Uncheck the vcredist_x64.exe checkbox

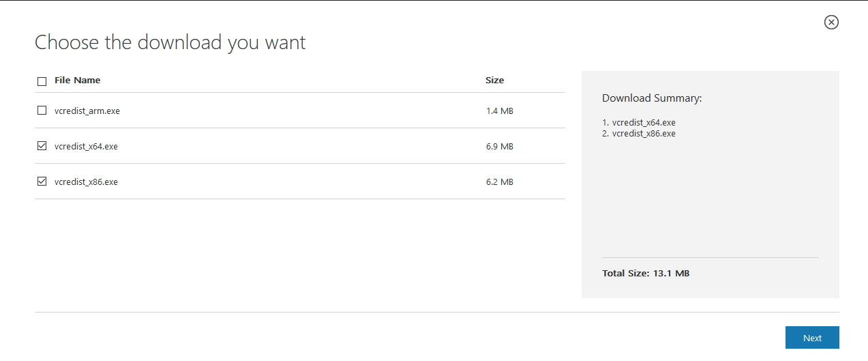pos(42,145)
